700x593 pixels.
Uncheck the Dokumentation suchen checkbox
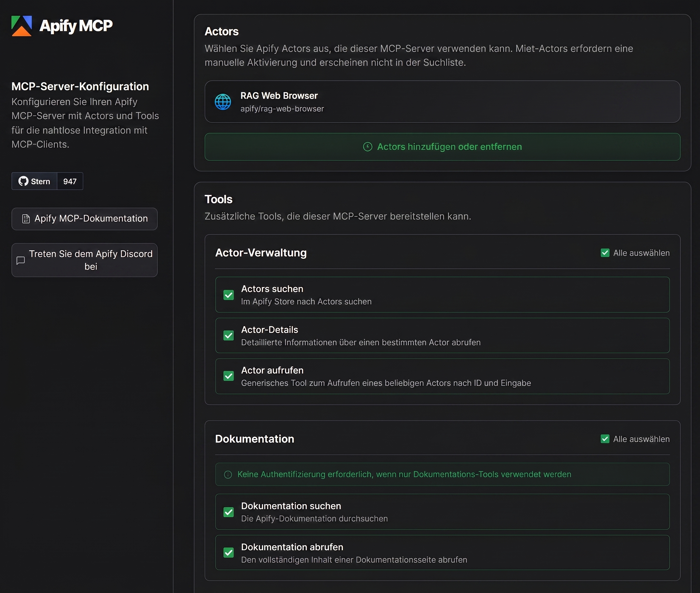(229, 512)
